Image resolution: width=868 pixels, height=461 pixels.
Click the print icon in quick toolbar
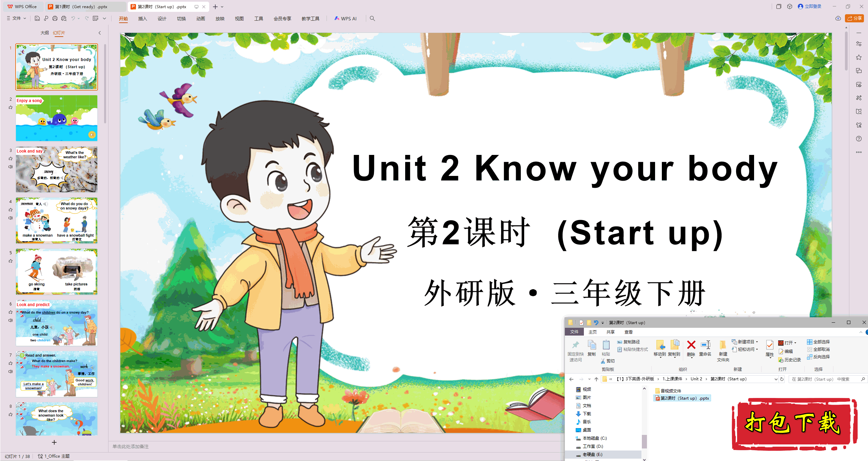pyautogui.click(x=55, y=18)
